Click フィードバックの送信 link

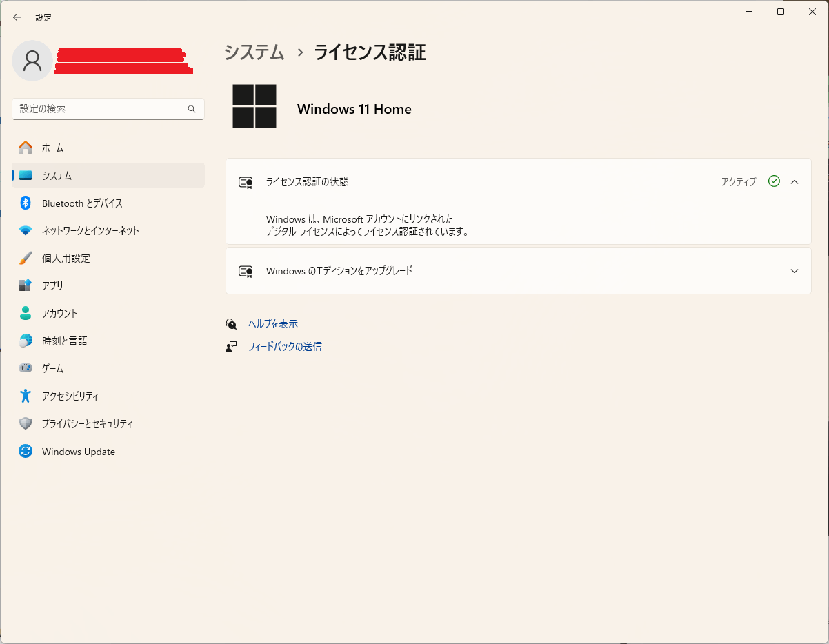[285, 347]
